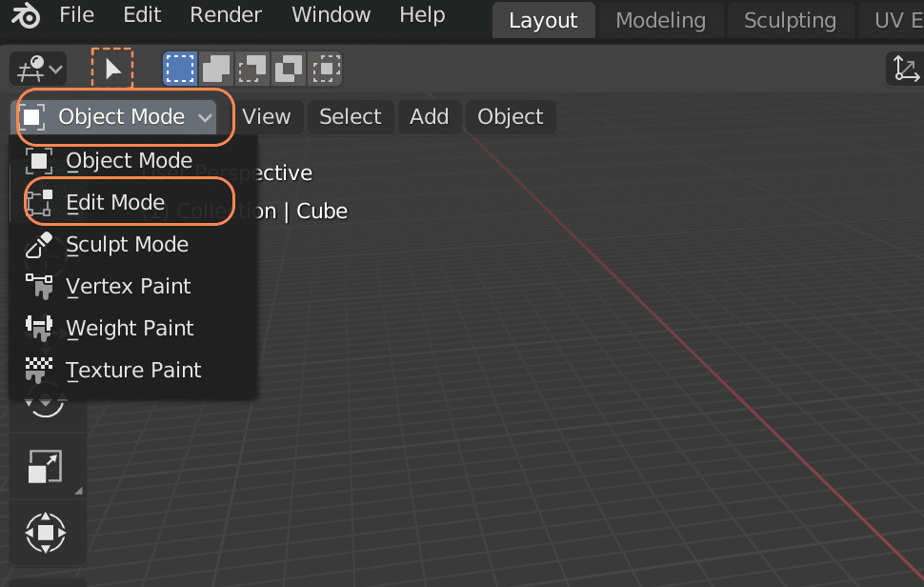The width and height of the screenshot is (924, 587).
Task: Switch to the Layout workspace tab
Action: point(543,21)
